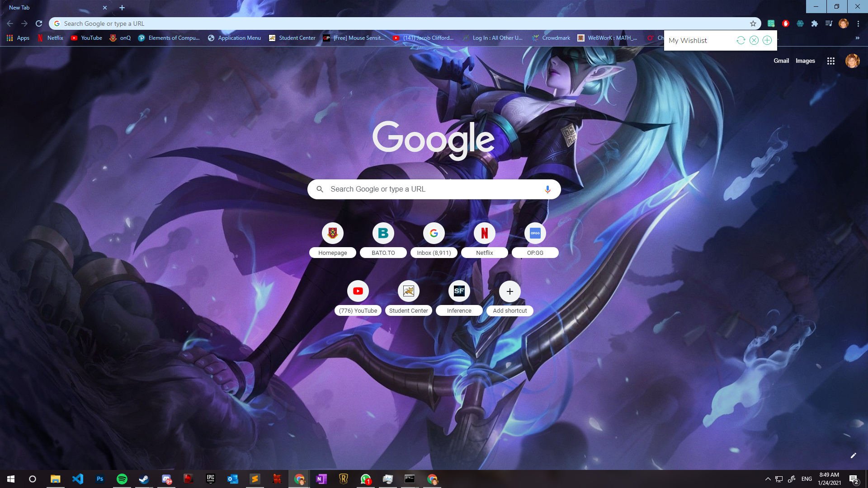The height and width of the screenshot is (488, 868).
Task: Click the wishlist add plus icon
Action: tap(767, 41)
